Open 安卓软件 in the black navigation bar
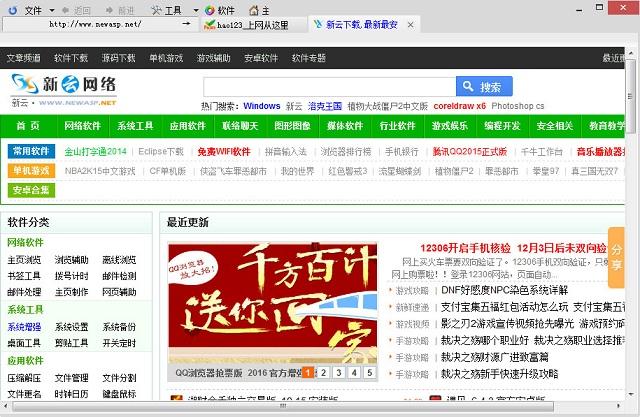The height and width of the screenshot is (417, 640). pos(261,58)
